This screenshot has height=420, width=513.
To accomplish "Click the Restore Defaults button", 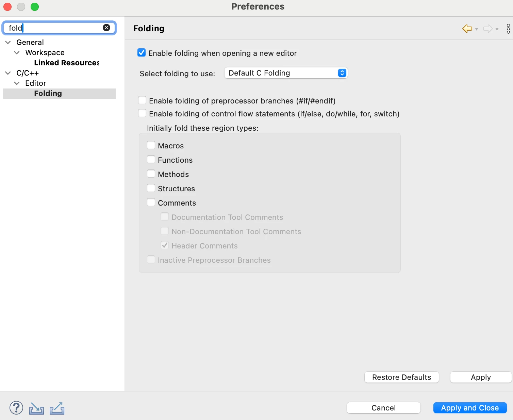I will point(402,377).
